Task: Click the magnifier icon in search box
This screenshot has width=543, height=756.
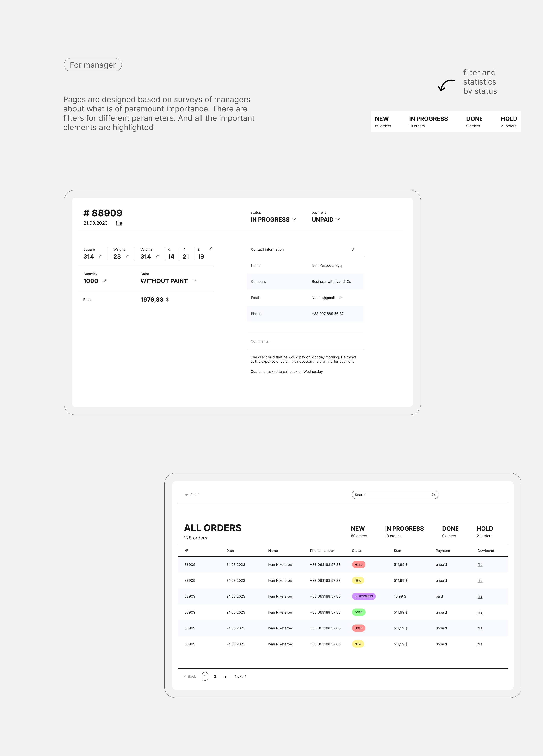Action: 433,495
